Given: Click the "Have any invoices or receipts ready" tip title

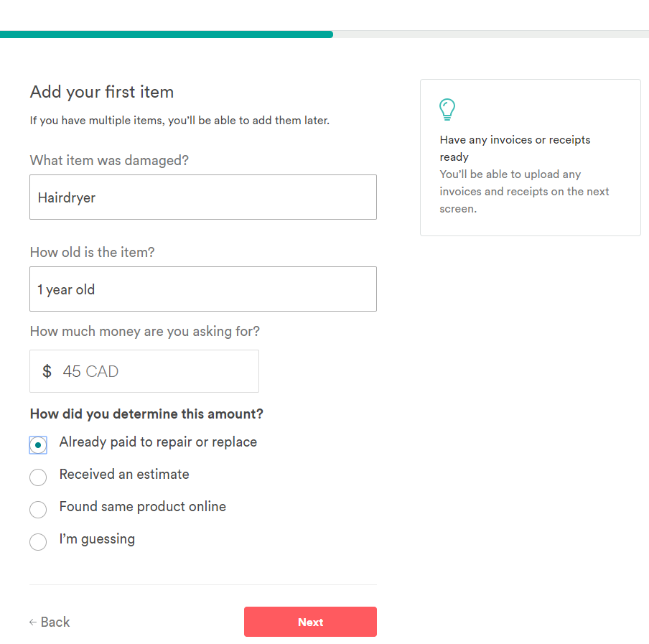Looking at the screenshot, I should pos(515,148).
